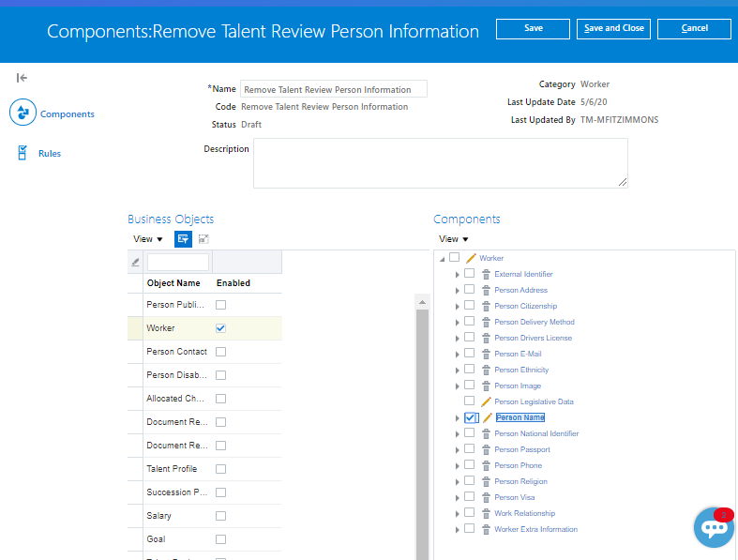Click trash icon for Person E-Mail
Image resolution: width=738 pixels, height=560 pixels.
coord(486,355)
